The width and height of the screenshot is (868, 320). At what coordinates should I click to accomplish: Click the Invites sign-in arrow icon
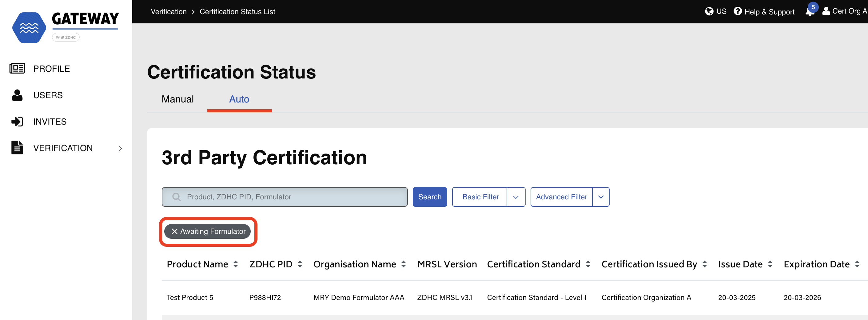[17, 122]
